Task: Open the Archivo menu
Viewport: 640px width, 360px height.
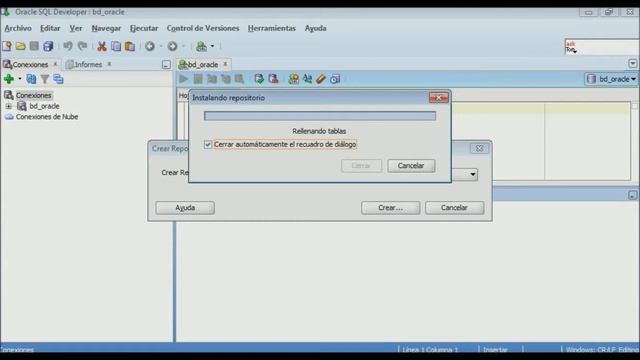Action: 18,28
